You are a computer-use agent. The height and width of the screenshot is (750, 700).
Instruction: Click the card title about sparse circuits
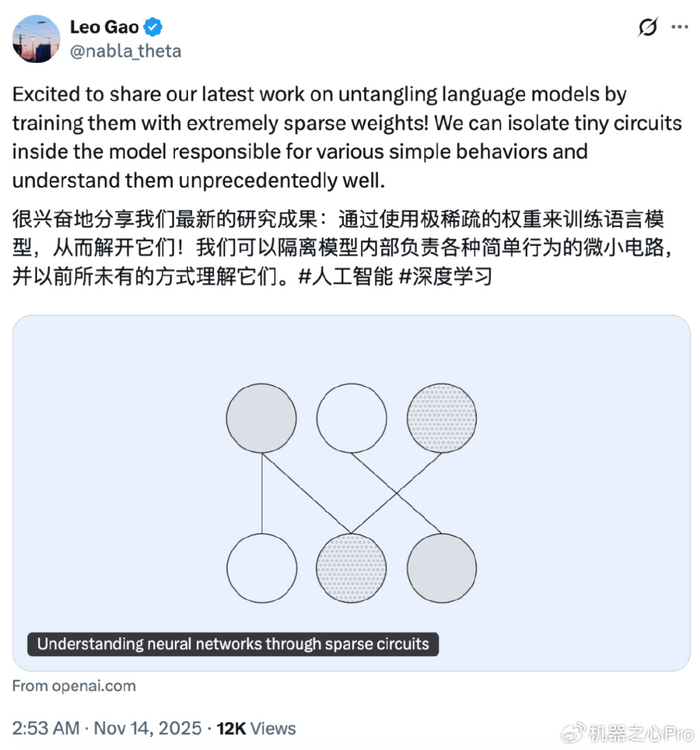point(233,644)
